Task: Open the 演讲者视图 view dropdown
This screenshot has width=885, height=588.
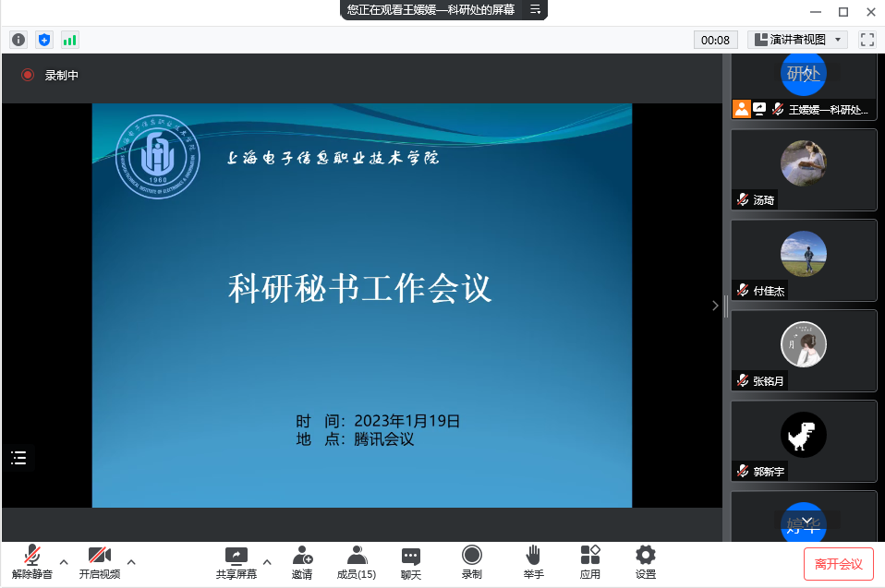Action: click(x=798, y=40)
